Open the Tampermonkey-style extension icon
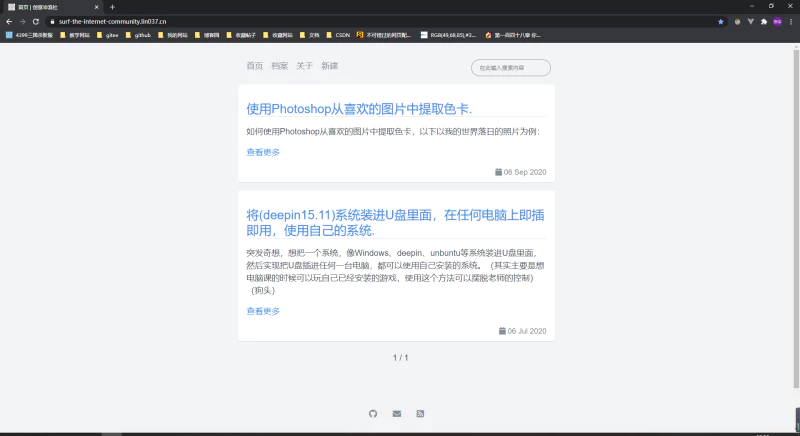Image resolution: width=800 pixels, height=436 pixels. pos(737,21)
